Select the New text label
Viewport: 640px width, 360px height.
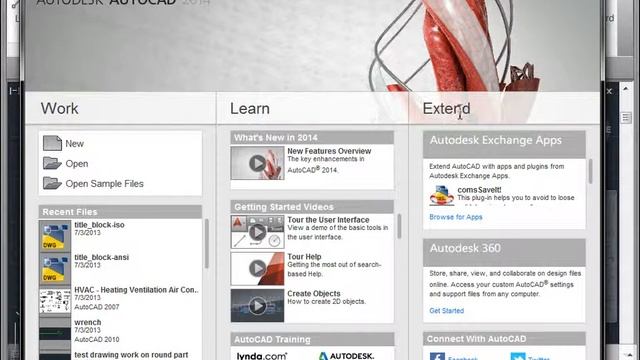point(74,144)
